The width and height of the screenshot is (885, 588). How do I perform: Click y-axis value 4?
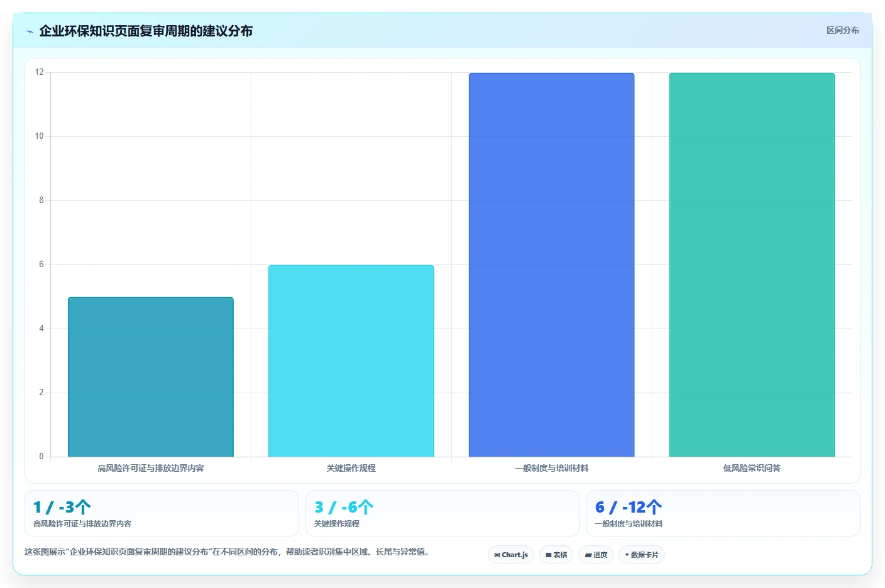click(41, 329)
